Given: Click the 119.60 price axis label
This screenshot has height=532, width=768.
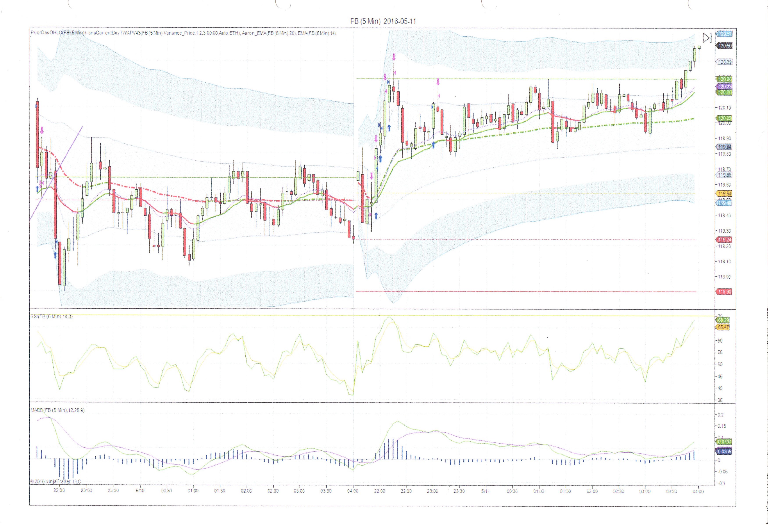Looking at the screenshot, I should pos(725,185).
